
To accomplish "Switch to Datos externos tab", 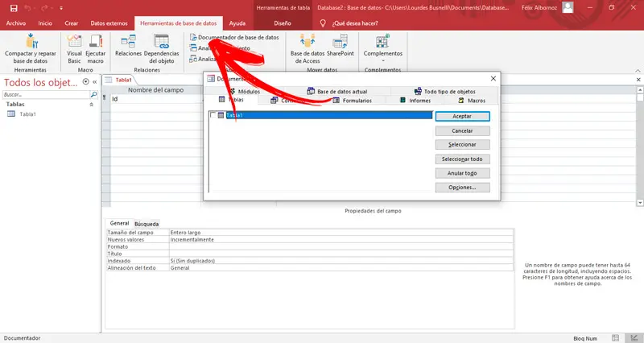I will (x=109, y=23).
